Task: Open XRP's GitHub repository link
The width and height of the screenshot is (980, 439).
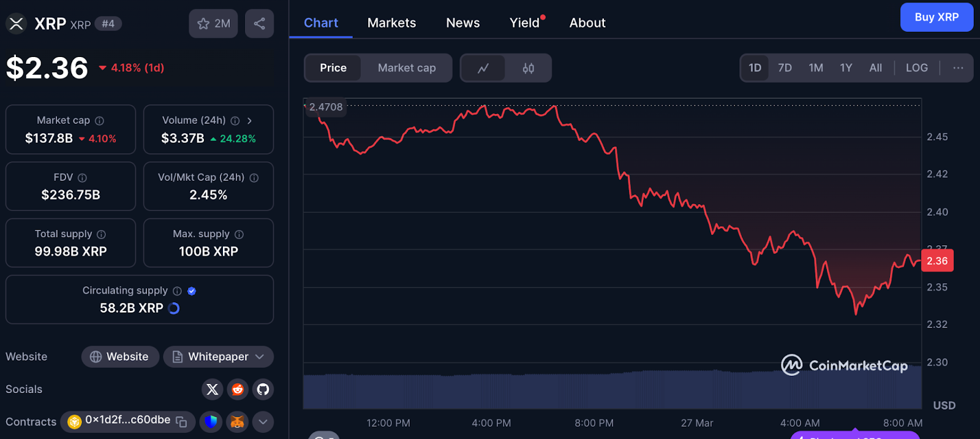Action: 263,389
